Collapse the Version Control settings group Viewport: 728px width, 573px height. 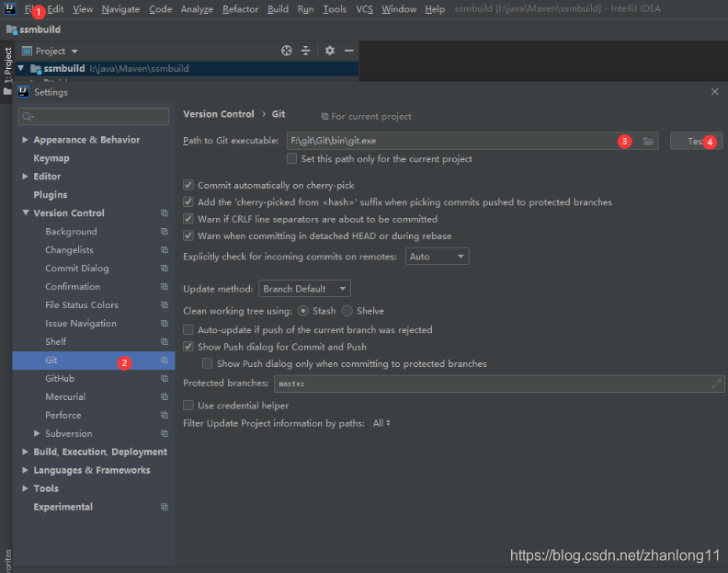pos(25,212)
